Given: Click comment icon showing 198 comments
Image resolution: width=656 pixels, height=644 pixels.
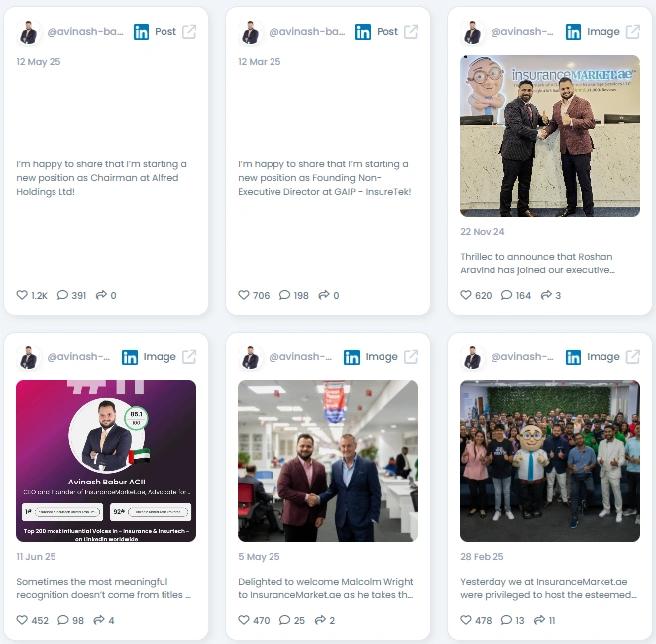Looking at the screenshot, I should click(284, 295).
